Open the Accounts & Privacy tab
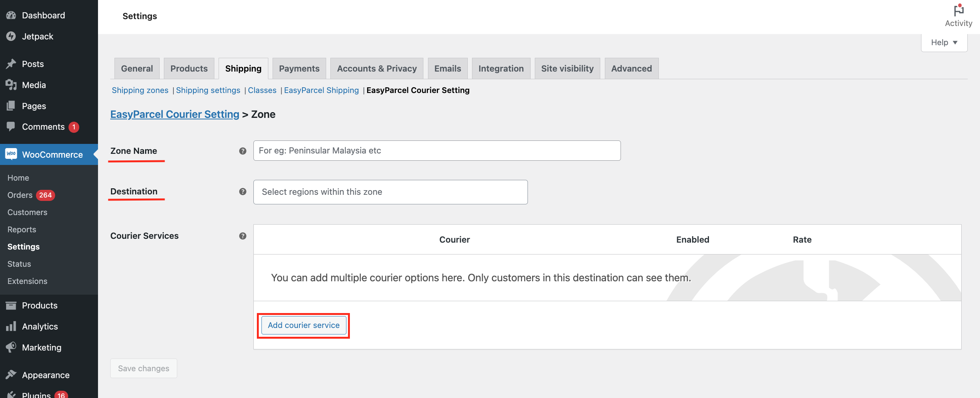Viewport: 980px width, 398px height. 377,69
